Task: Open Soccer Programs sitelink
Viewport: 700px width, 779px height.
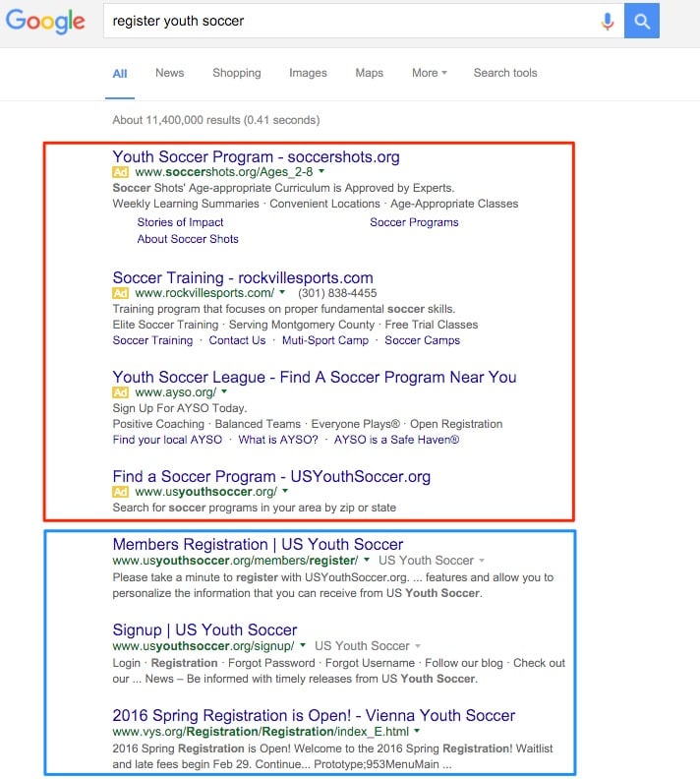Action: click(x=414, y=222)
